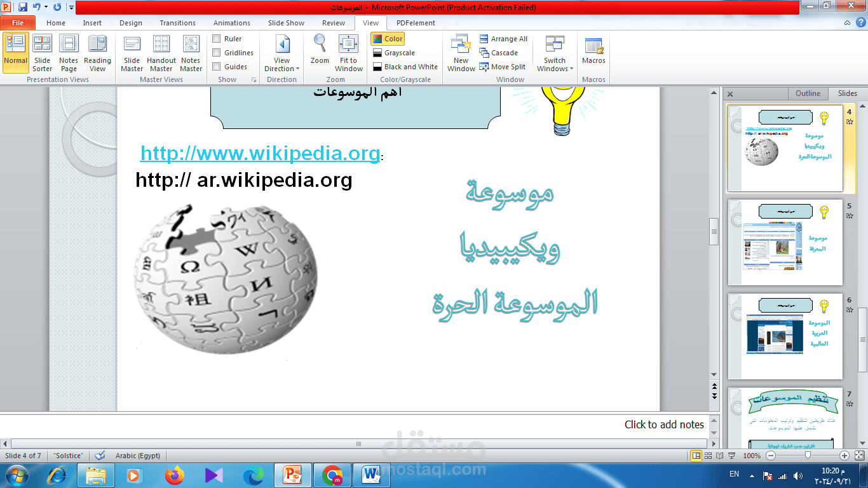868x488 pixels.
Task: Expand the View Direction dropdown
Action: [x=282, y=53]
